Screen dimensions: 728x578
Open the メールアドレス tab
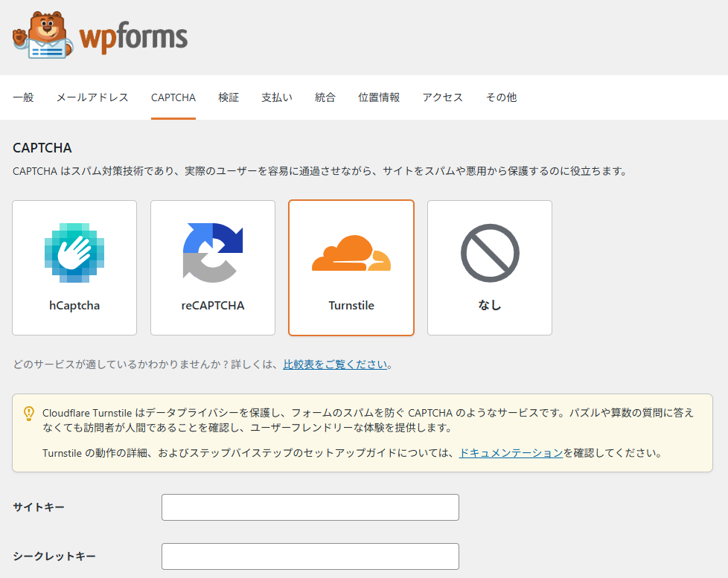coord(92,97)
